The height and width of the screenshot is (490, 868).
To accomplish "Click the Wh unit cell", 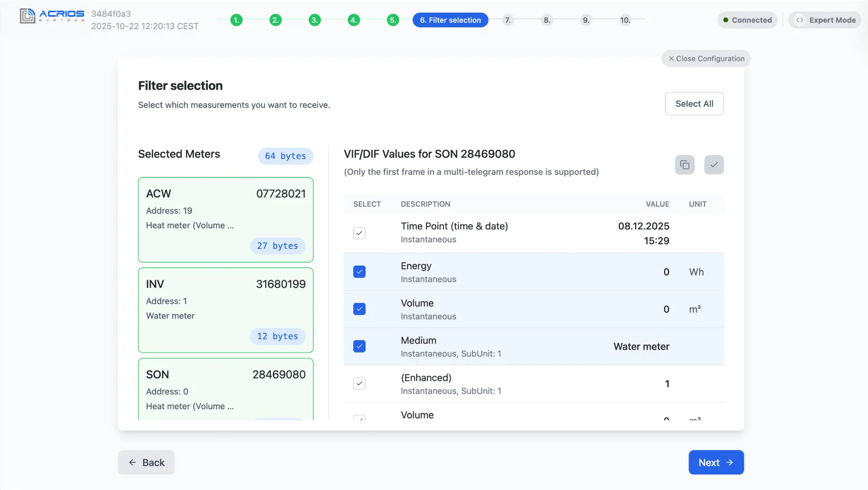I will coord(696,272).
